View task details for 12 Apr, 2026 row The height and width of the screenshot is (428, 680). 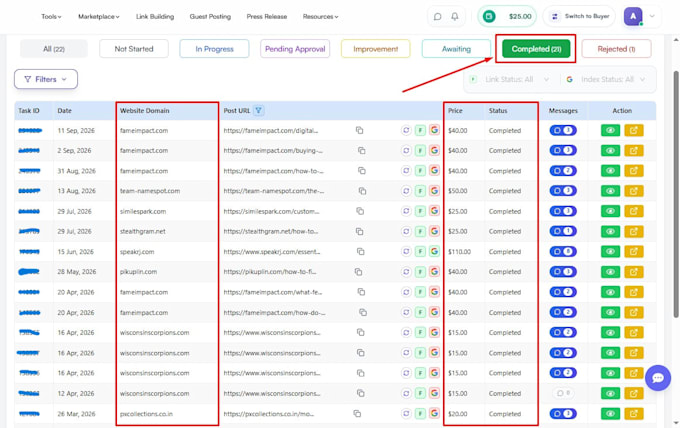[x=610, y=393]
